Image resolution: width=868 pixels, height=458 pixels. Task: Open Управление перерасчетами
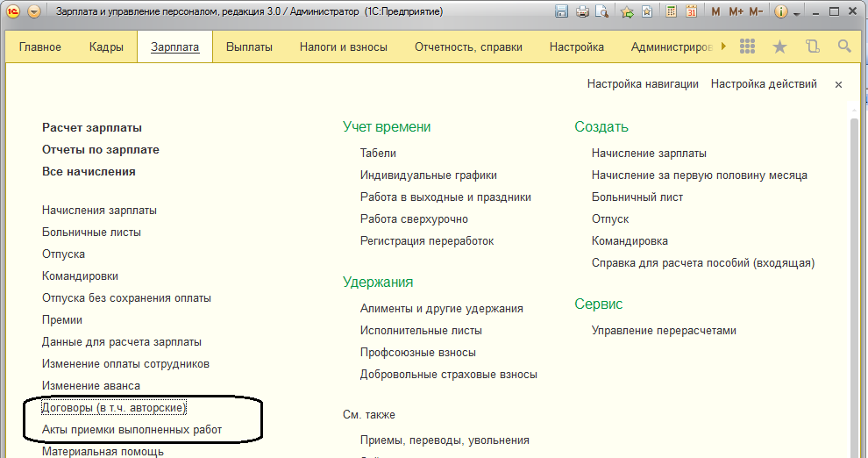pyautogui.click(x=664, y=331)
